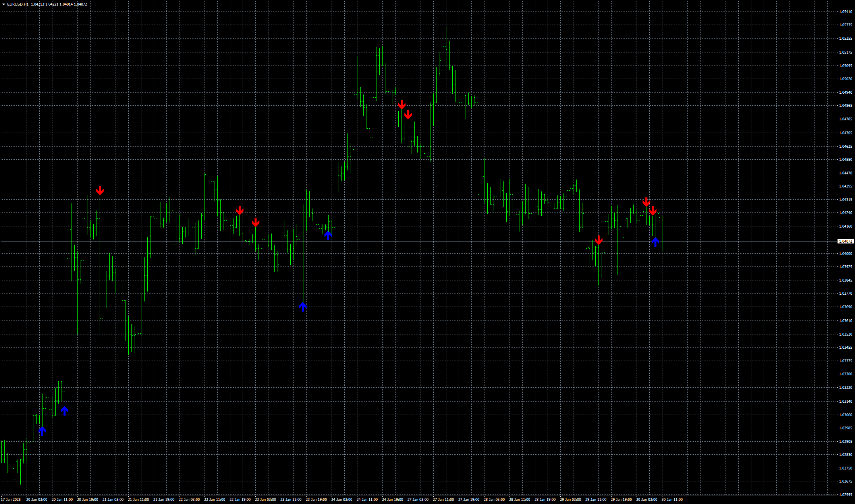The image size is (855, 504).
Task: Click the 23 Jan 11:00 time label
Action: pos(291,500)
